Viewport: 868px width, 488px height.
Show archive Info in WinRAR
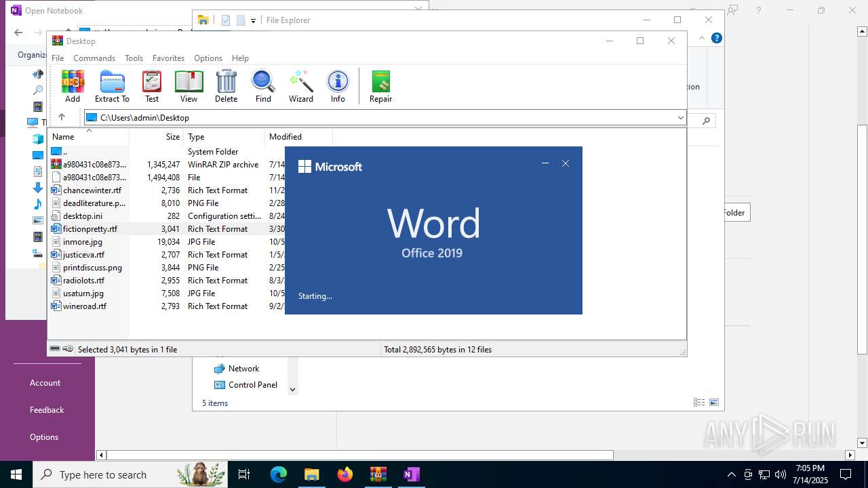click(338, 86)
